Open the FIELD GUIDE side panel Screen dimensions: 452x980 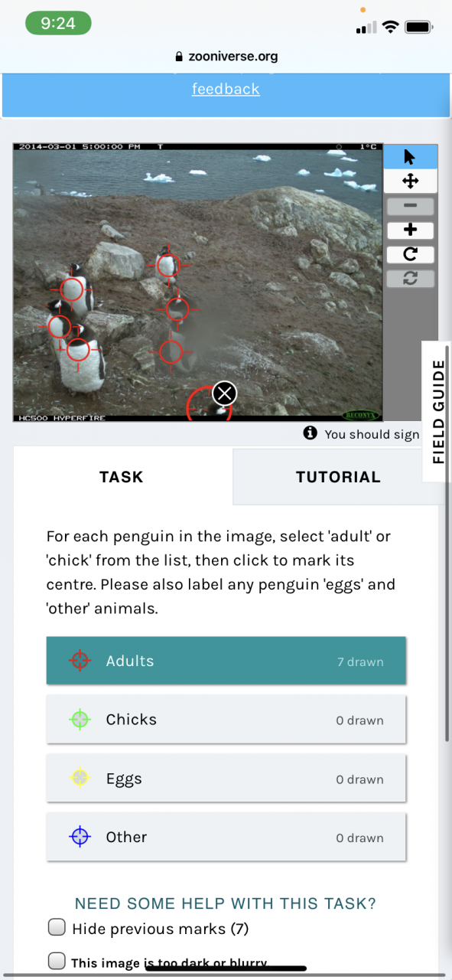tap(437, 412)
